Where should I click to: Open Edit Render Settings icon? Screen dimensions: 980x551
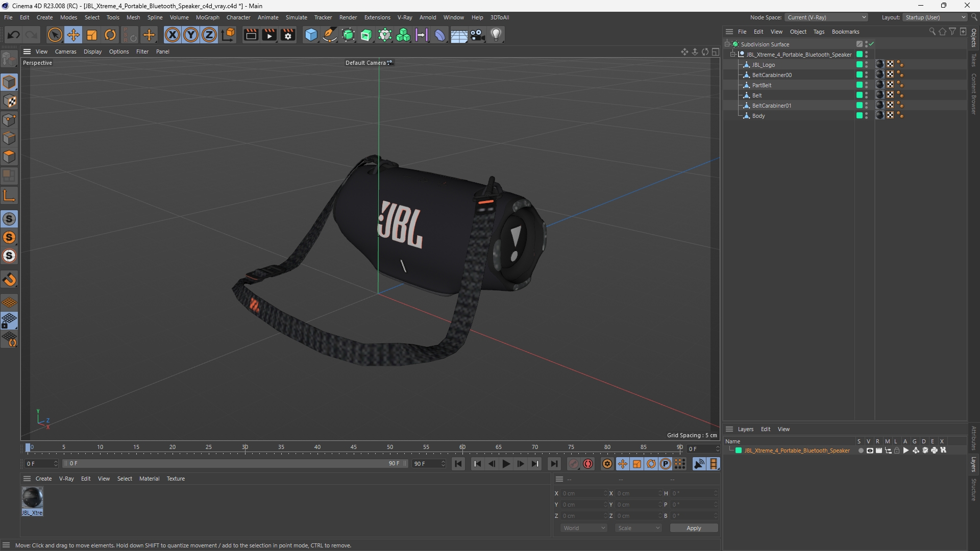288,35
